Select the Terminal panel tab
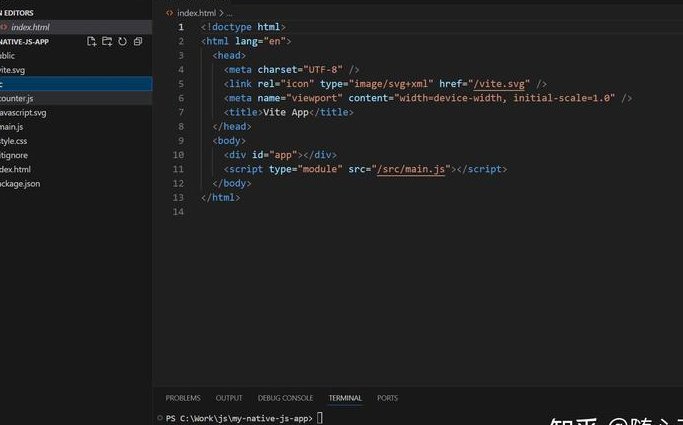 coord(345,398)
